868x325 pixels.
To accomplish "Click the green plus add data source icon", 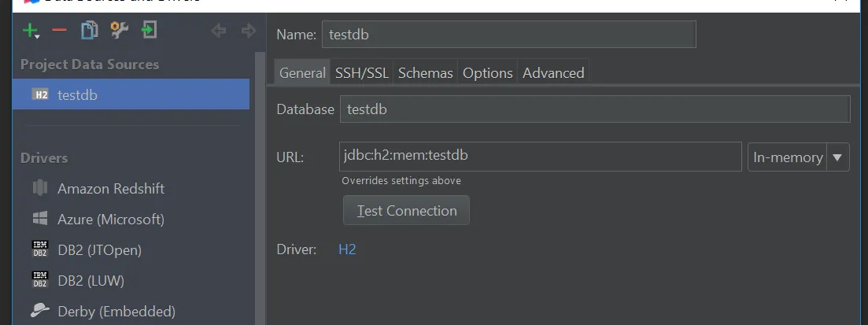I will point(30,31).
